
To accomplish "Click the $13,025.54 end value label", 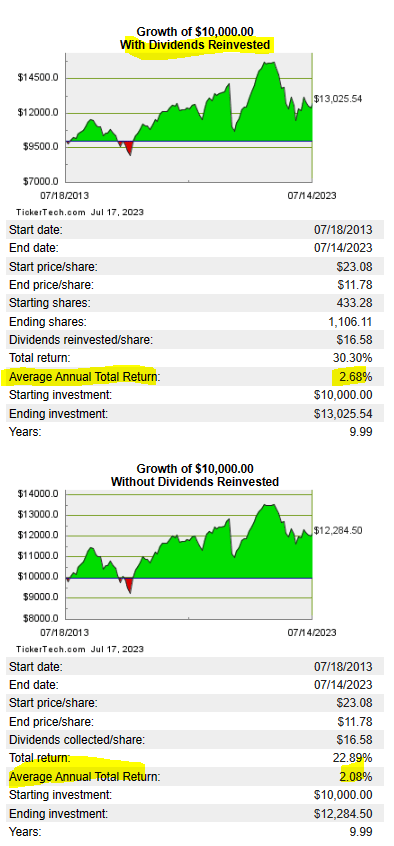I will 338,99.
